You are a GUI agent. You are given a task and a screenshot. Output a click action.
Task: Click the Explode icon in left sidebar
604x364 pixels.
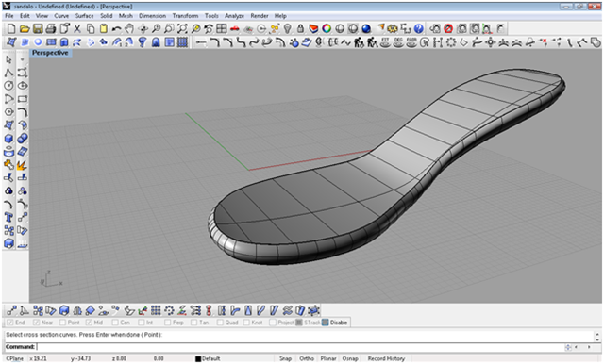(x=22, y=165)
